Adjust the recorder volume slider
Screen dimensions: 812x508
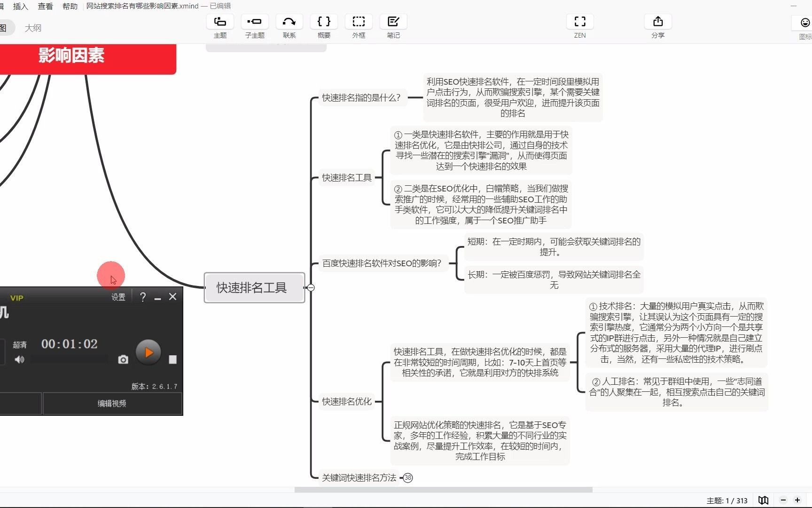pos(70,360)
